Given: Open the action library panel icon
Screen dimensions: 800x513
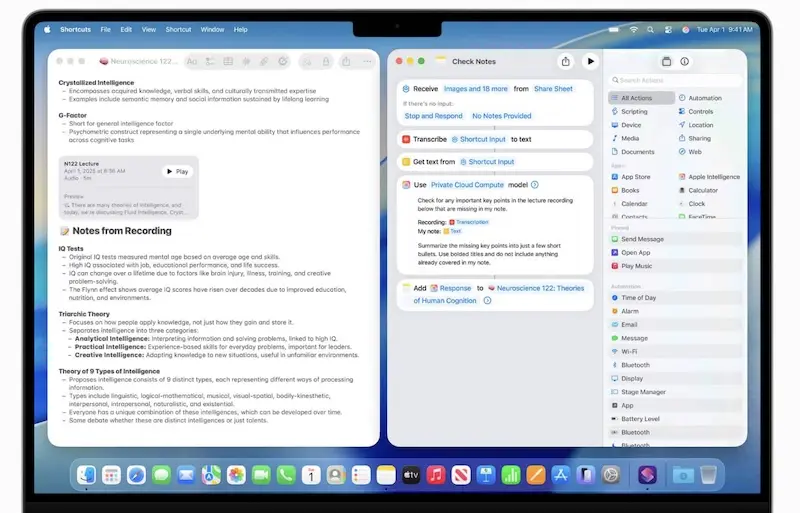Looking at the screenshot, I should tap(666, 61).
